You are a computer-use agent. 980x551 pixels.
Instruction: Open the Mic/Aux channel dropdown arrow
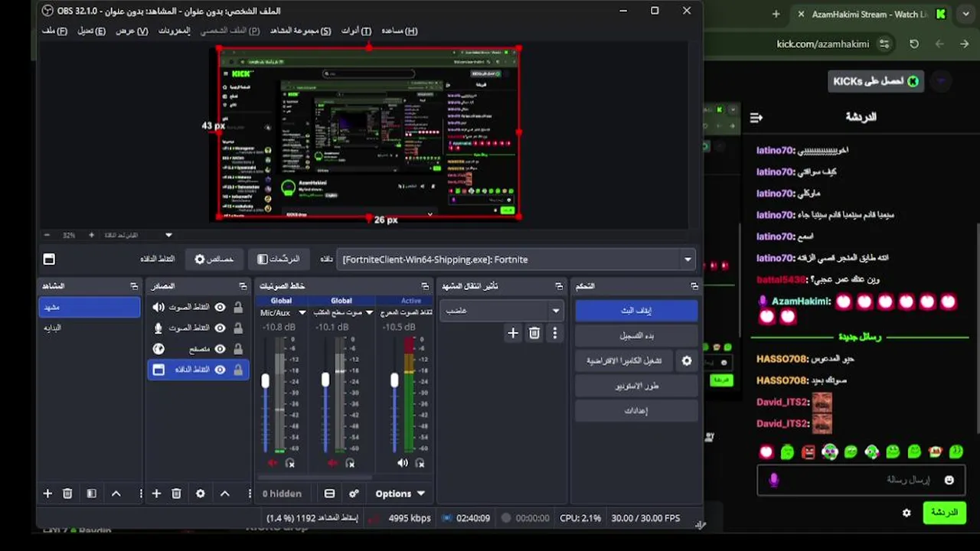coord(302,312)
